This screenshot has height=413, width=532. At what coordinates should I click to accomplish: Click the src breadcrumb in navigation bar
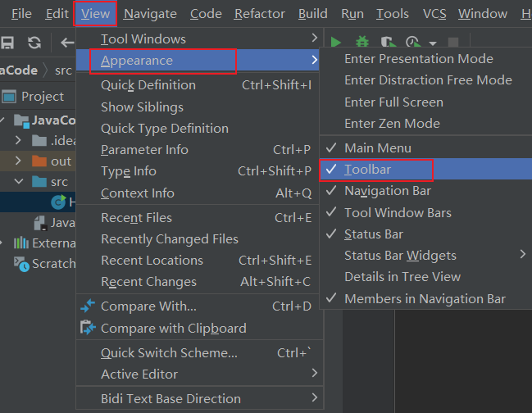(63, 70)
